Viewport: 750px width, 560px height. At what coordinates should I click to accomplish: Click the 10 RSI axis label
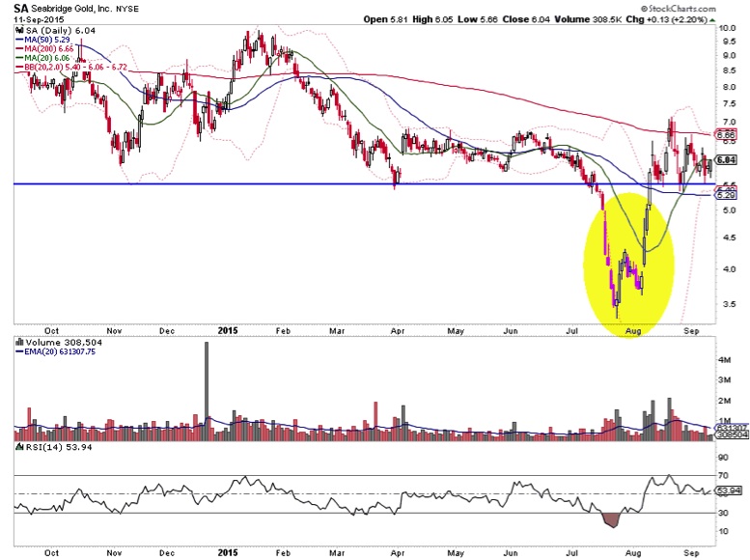tap(723, 531)
